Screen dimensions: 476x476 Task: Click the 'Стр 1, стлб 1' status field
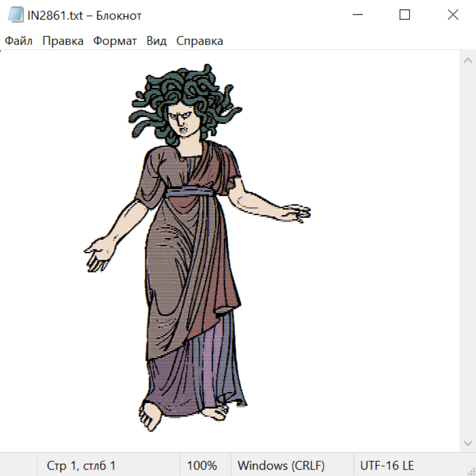(81, 466)
